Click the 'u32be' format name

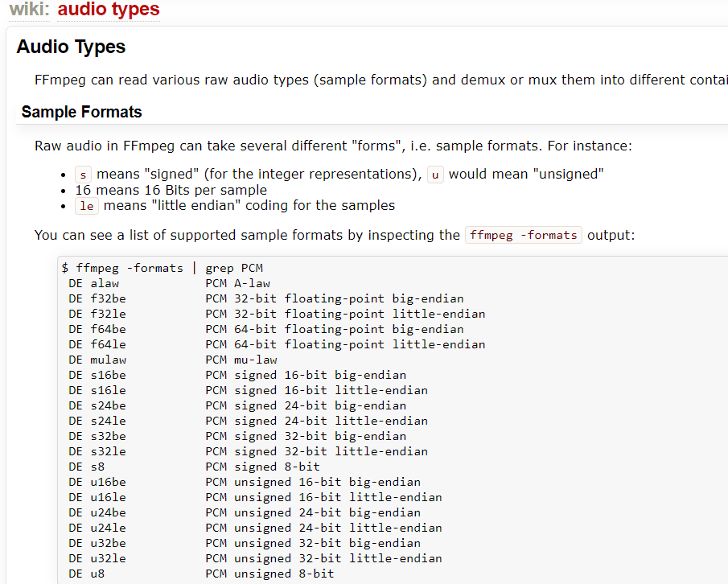click(108, 543)
